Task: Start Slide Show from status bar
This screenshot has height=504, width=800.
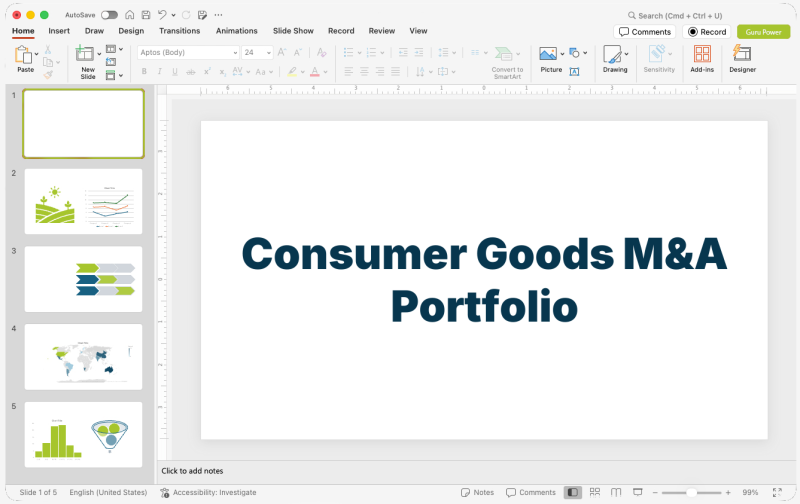Action: pyautogui.click(x=637, y=492)
